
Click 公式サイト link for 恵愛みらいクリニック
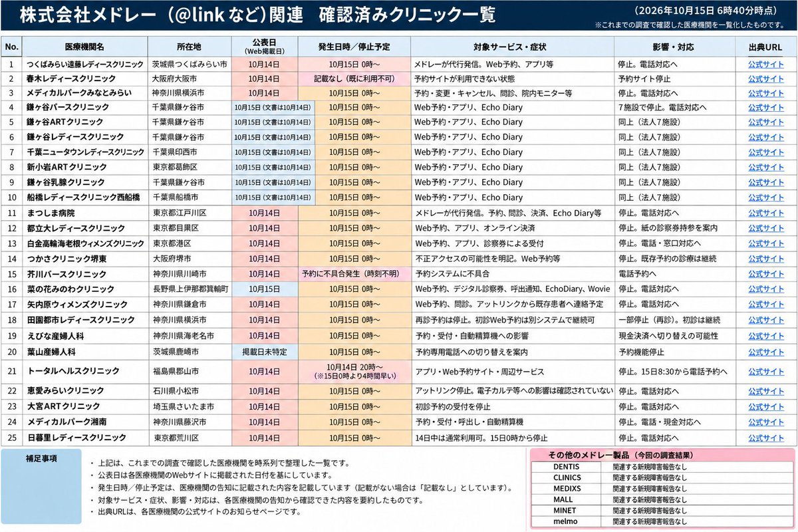765,391
